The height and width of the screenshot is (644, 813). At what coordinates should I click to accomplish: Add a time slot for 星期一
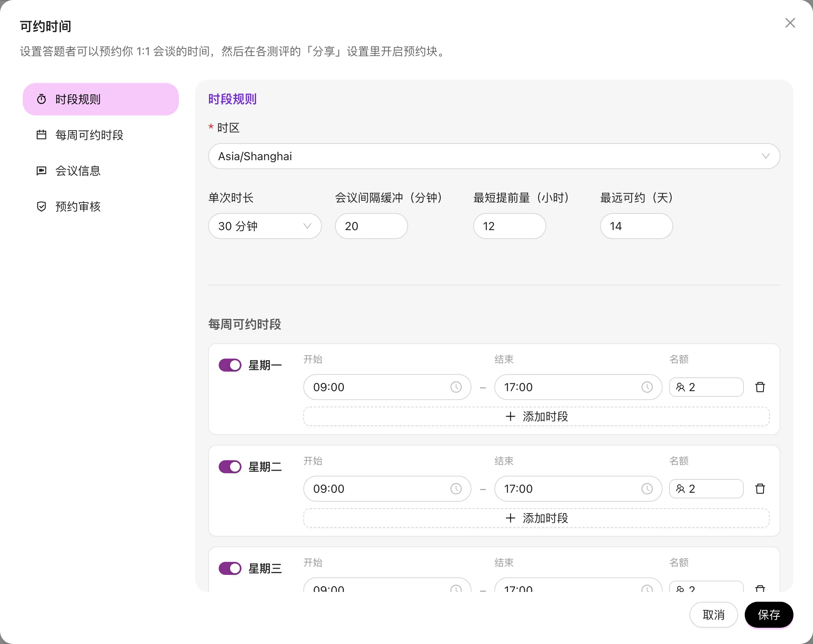537,416
